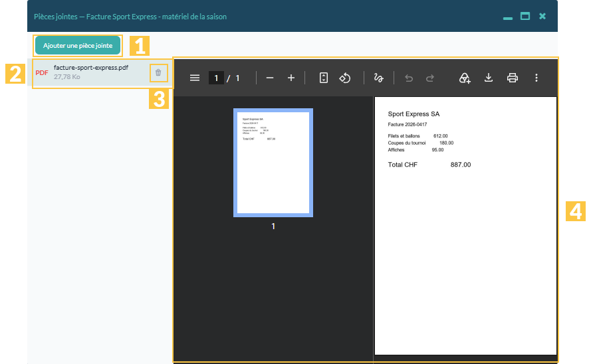Select the facture-sport-express.pdf attachment row

coord(100,72)
